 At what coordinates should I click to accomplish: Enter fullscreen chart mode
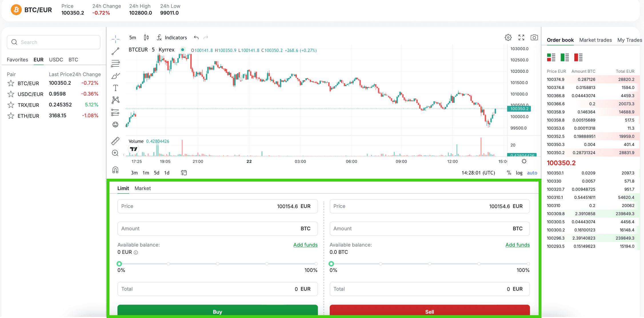521,37
